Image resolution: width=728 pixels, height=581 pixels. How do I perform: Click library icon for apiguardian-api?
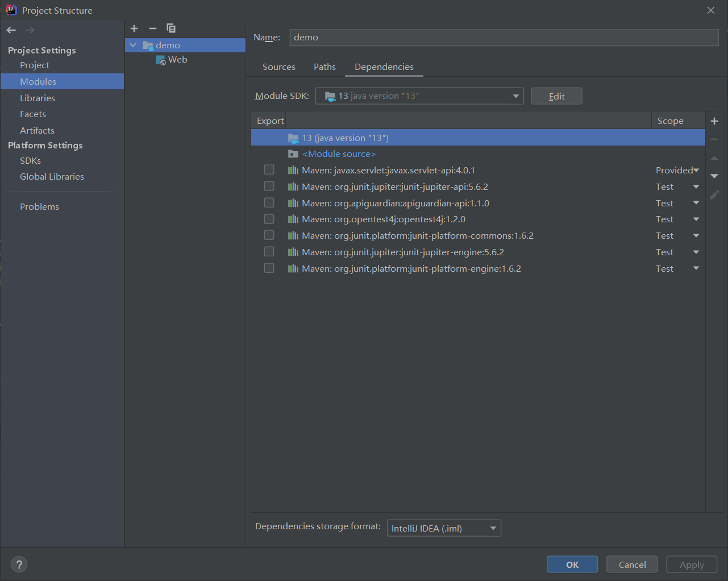pos(293,204)
